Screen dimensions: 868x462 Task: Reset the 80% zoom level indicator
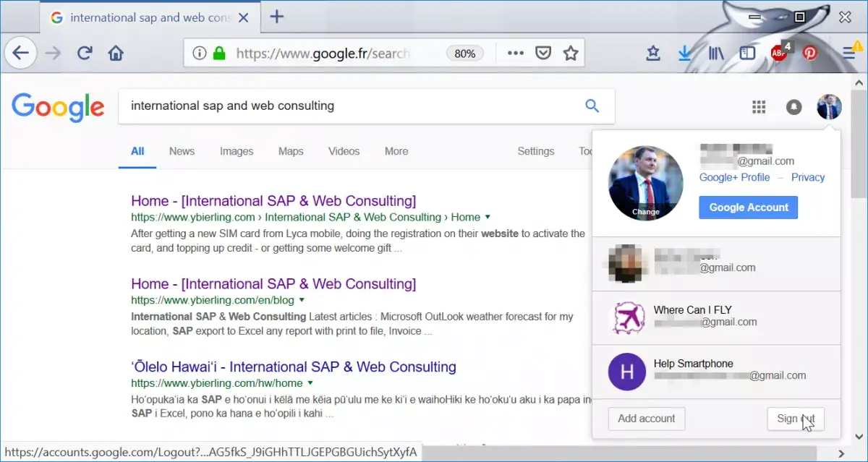[x=465, y=53]
